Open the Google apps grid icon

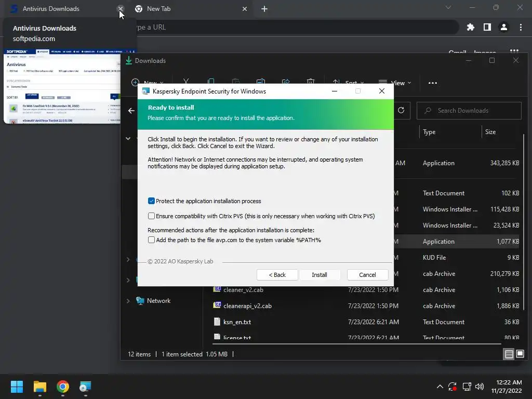[x=514, y=51]
